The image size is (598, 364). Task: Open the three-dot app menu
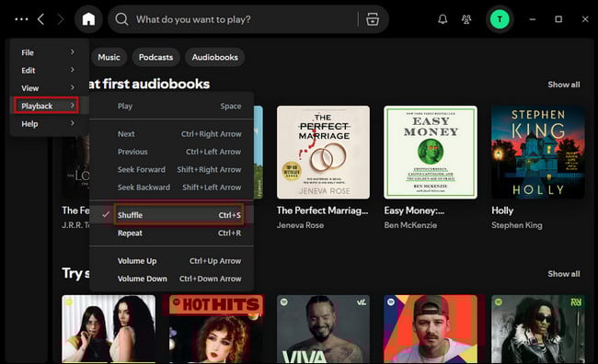[x=21, y=19]
